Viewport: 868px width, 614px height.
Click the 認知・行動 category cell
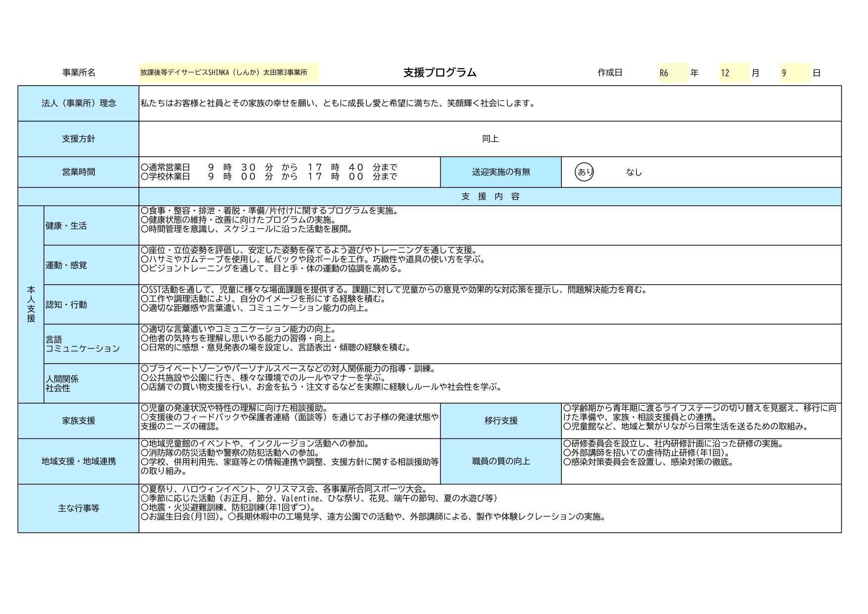[91, 305]
